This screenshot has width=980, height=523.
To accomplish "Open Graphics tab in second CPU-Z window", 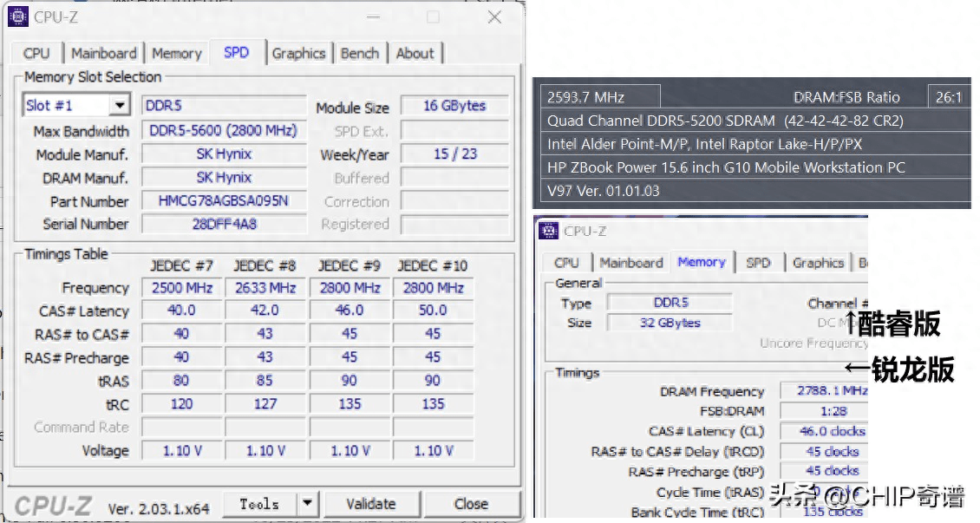I will 818,263.
